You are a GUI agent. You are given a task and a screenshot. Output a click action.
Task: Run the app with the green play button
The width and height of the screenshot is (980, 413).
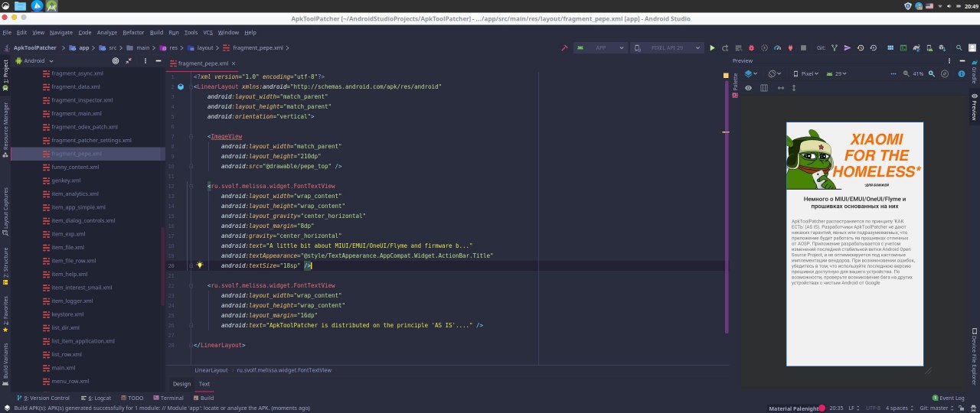pos(713,47)
